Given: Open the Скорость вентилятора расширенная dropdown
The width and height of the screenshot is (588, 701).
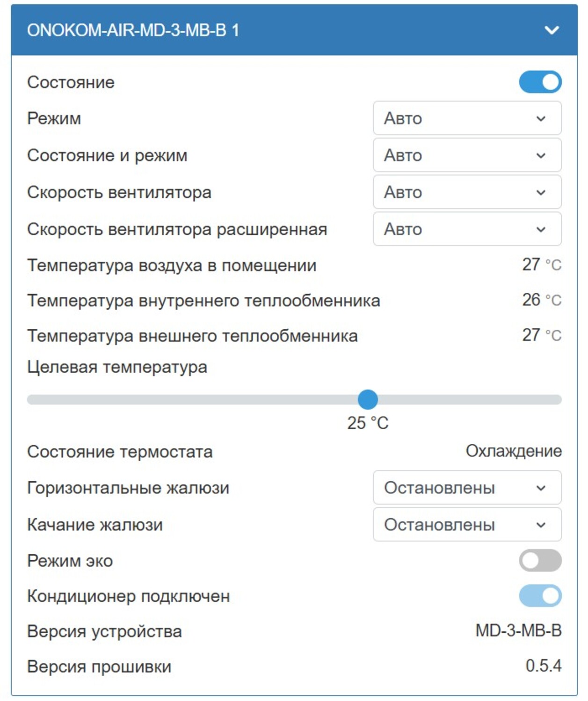Looking at the screenshot, I should click(x=467, y=229).
